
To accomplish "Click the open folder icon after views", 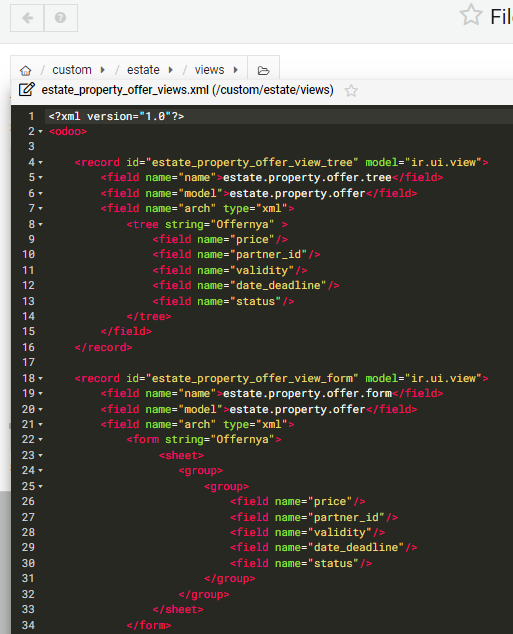I will (x=264, y=70).
